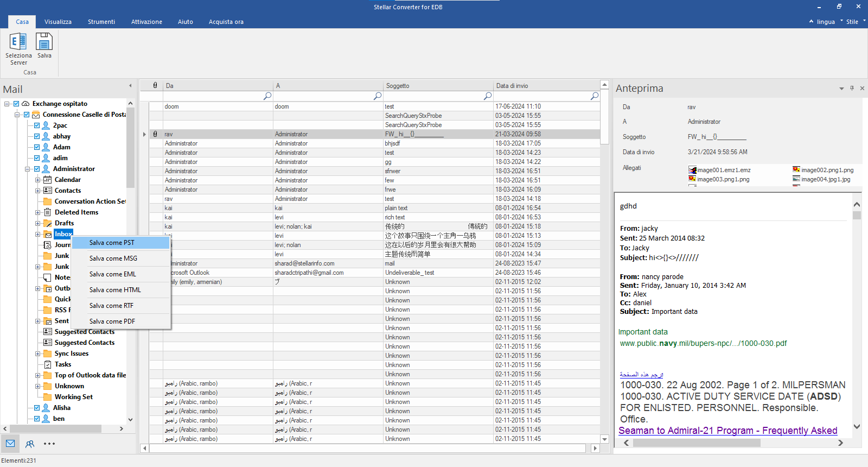Sort by Soggetto column header
Screen dimensions: 868x467
coord(438,86)
